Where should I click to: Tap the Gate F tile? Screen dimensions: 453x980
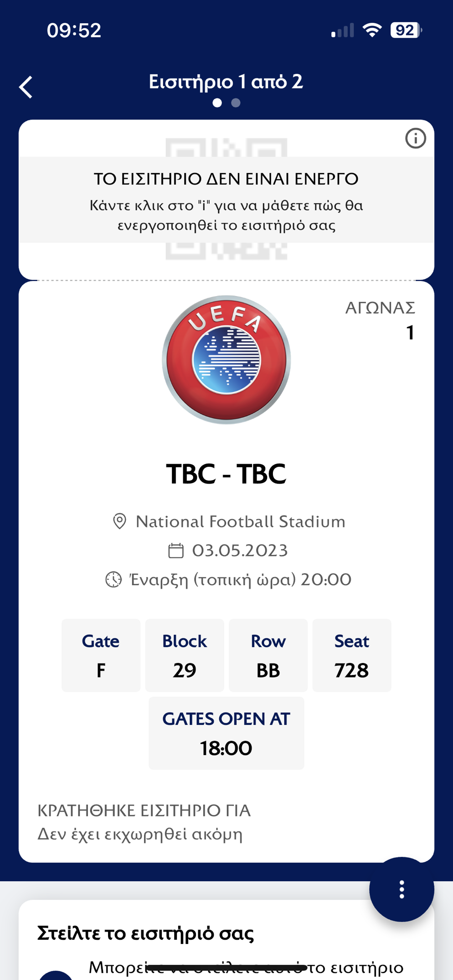click(x=101, y=655)
